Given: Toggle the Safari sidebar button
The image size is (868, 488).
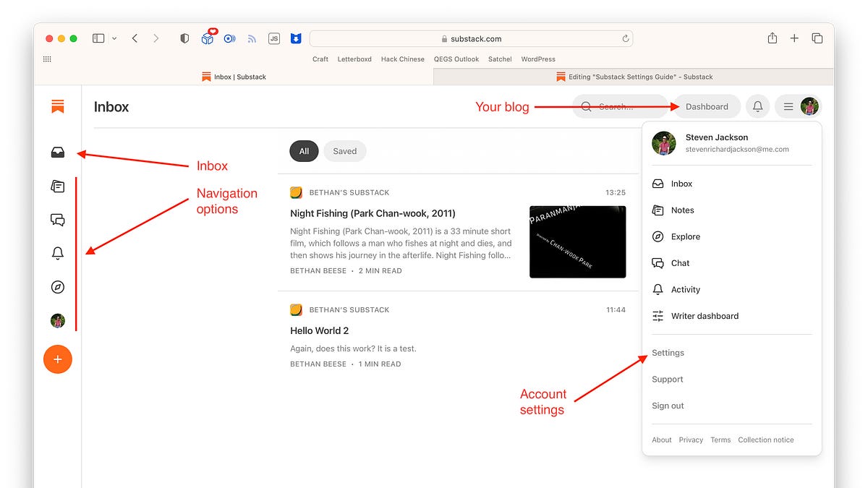Looking at the screenshot, I should click(98, 38).
